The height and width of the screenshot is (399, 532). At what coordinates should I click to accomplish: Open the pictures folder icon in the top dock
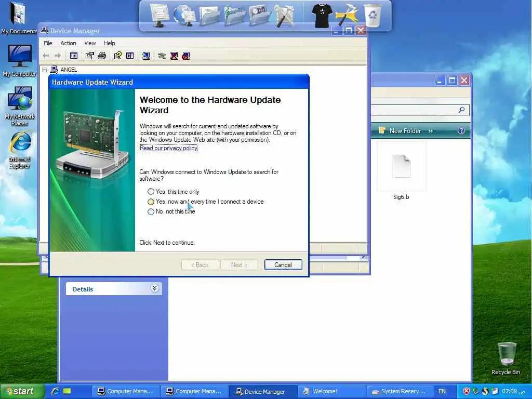click(259, 16)
